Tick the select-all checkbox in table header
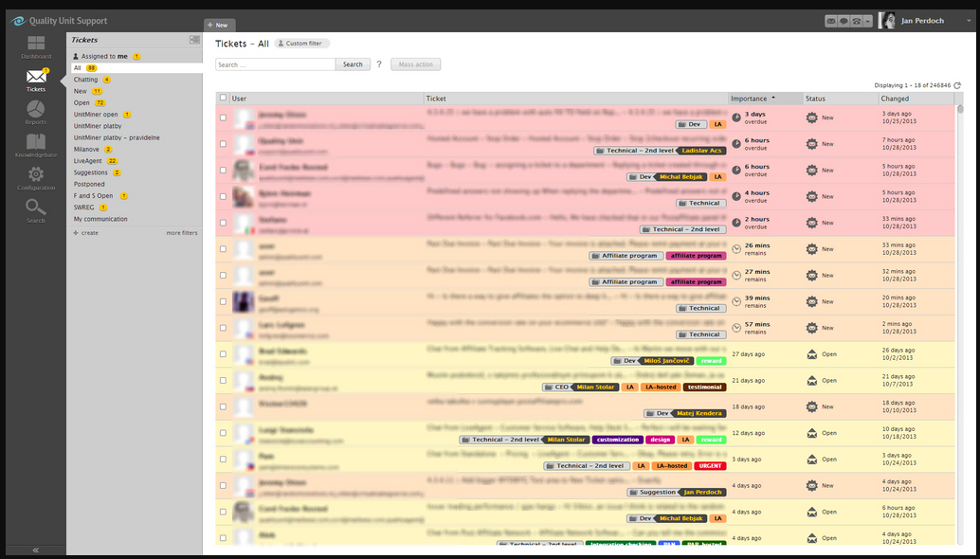This screenshot has height=559, width=980. (x=223, y=98)
